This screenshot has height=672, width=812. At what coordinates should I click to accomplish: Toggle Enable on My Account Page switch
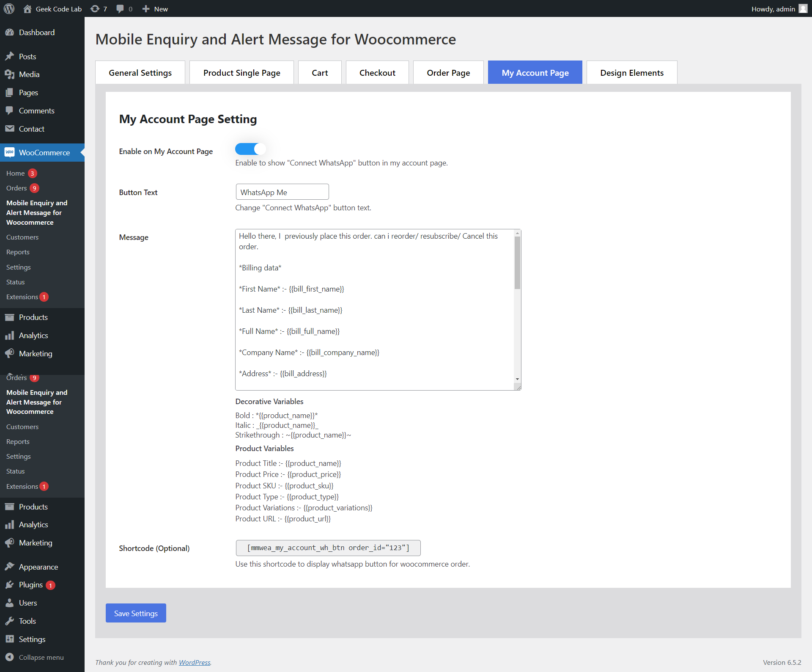[250, 149]
